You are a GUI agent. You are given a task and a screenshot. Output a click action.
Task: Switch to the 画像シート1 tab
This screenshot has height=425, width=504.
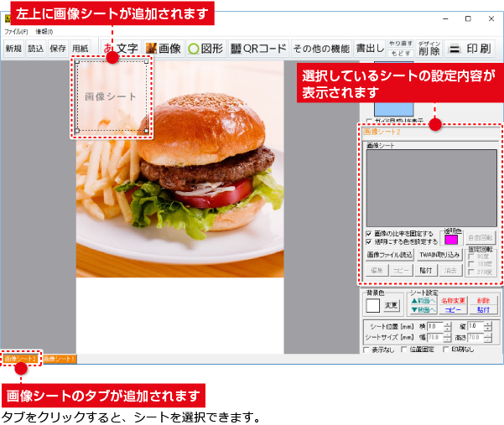click(59, 359)
